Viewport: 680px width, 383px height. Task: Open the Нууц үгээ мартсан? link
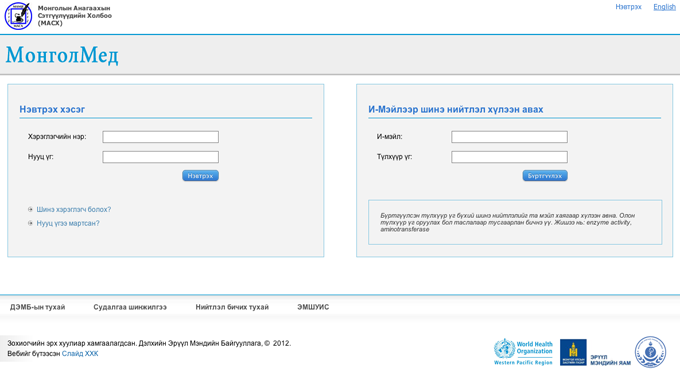68,223
